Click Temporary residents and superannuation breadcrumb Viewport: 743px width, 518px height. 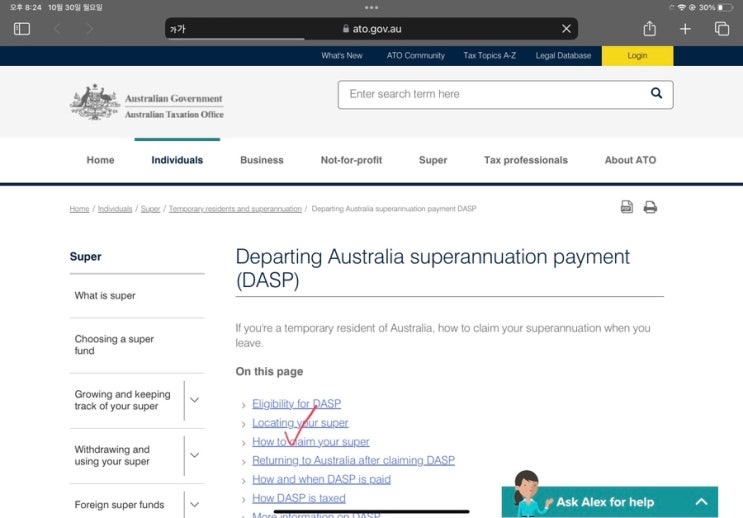coord(235,209)
